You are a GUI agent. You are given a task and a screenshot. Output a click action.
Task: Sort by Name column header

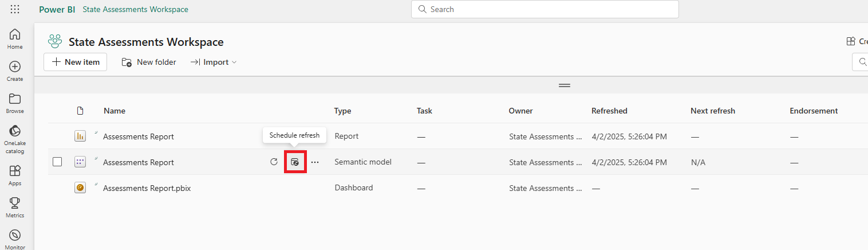click(x=114, y=111)
